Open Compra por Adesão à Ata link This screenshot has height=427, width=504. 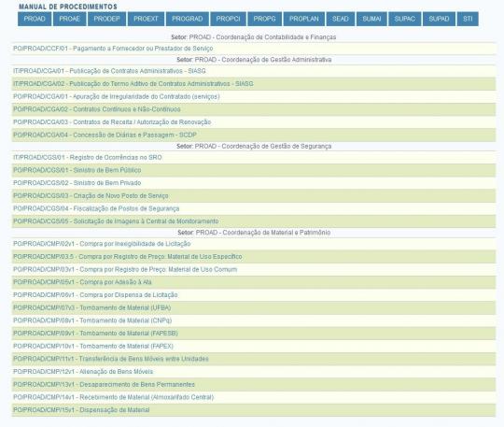coord(82,282)
